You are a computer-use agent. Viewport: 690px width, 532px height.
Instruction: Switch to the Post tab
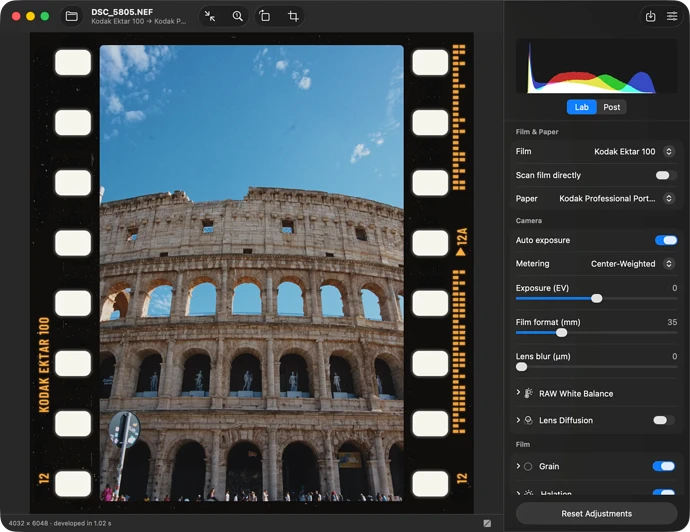click(611, 107)
